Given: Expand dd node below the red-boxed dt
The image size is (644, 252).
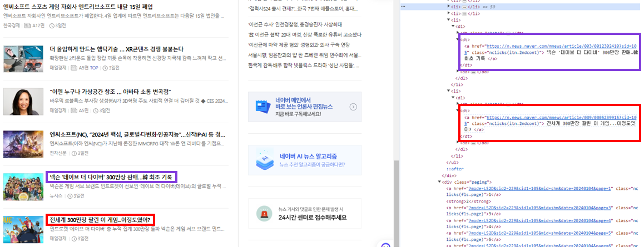Looking at the screenshot, I should [458, 143].
